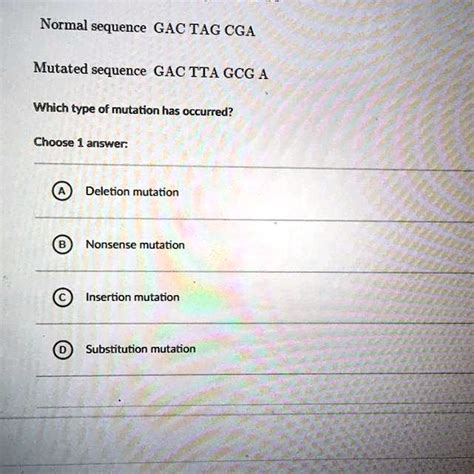Choose the Insertion mutation option text
Screen dimensions: 474x474
(132, 297)
